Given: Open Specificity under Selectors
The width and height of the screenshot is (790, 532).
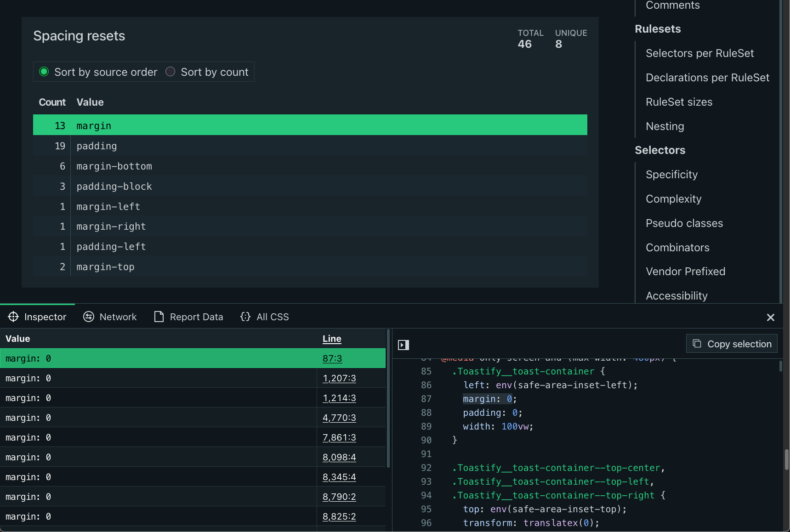Looking at the screenshot, I should (x=671, y=174).
